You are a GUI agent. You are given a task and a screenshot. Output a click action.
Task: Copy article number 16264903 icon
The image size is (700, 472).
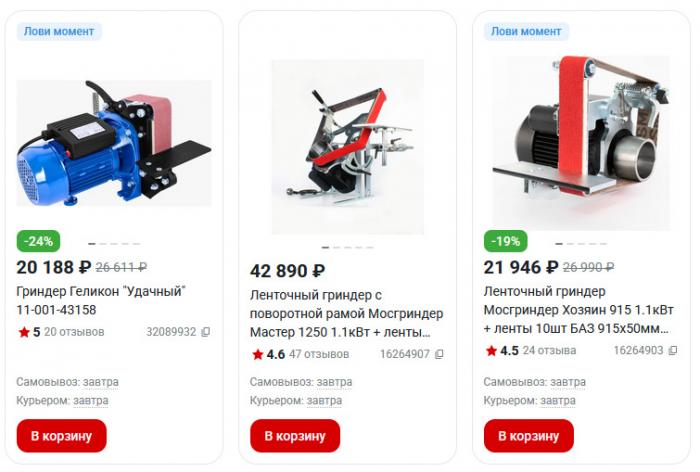click(x=673, y=351)
